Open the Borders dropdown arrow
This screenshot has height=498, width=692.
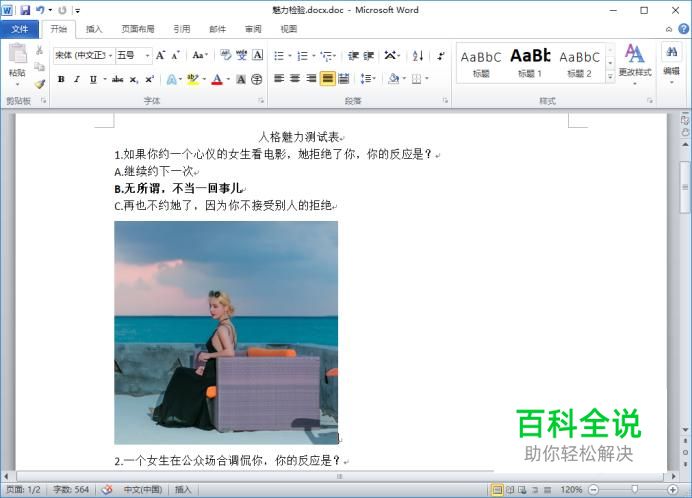pyautogui.click(x=427, y=79)
